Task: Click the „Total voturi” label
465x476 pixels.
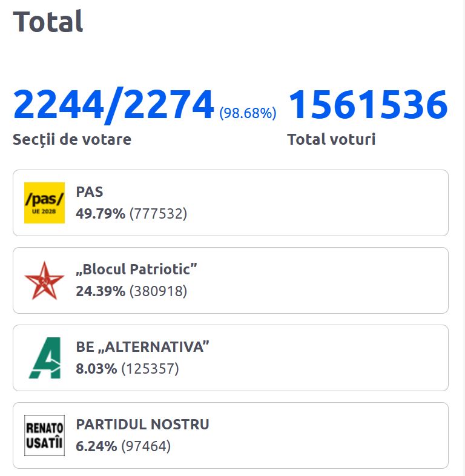Action: point(331,139)
